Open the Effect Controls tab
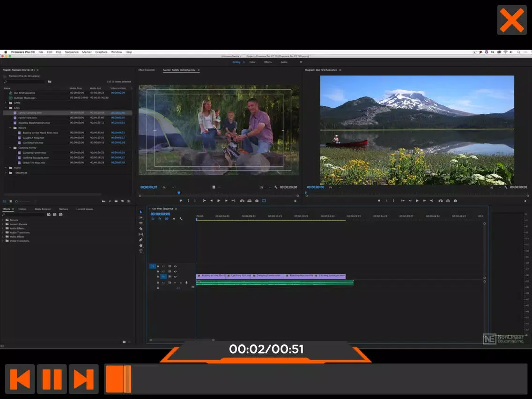This screenshot has width=532, height=399. (x=147, y=70)
